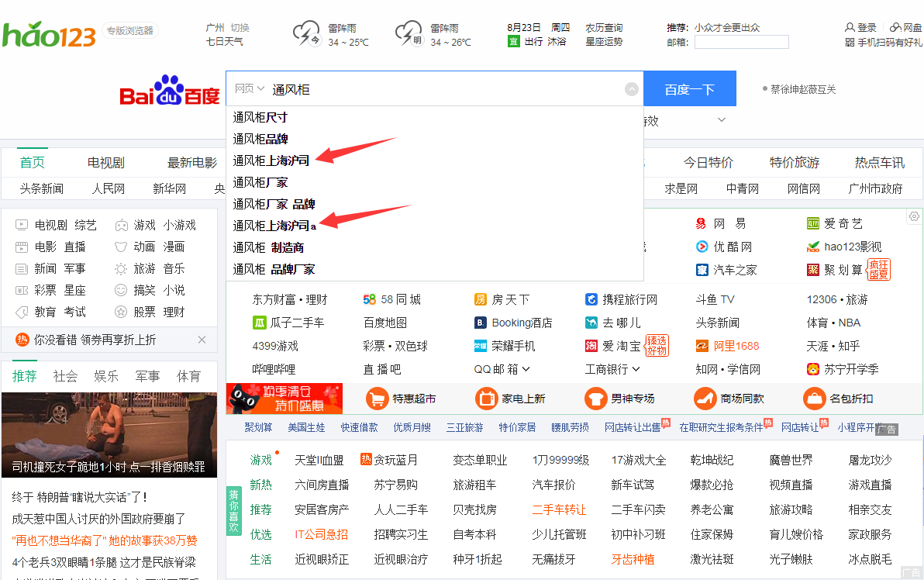The image size is (924, 580).
Task: Switch to 首页 tab
Action: (x=32, y=162)
